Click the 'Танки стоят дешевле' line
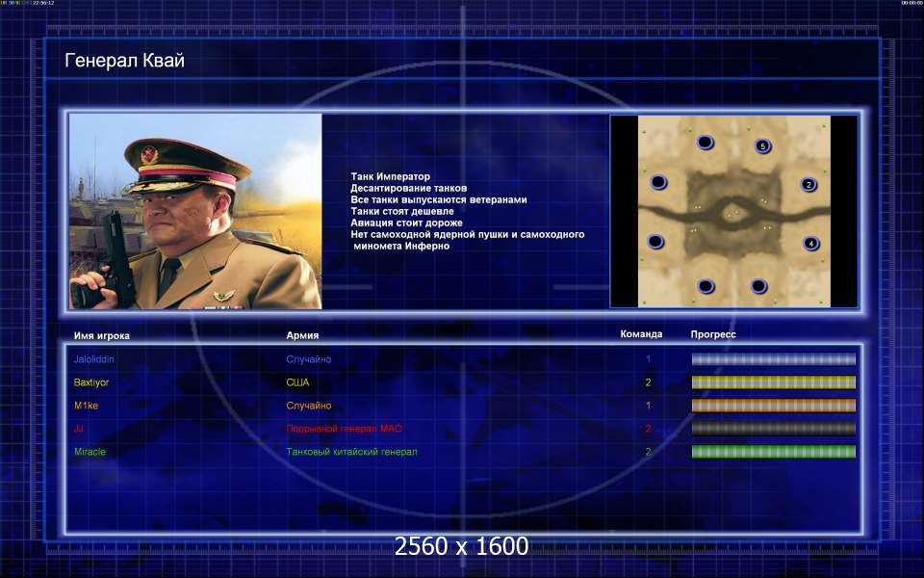Image resolution: width=924 pixels, height=578 pixels. [x=402, y=211]
